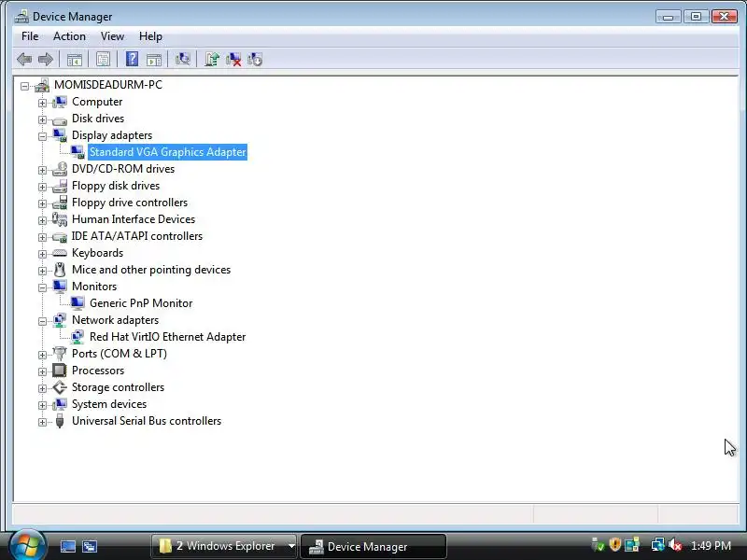Click the blue Help question mark icon
This screenshot has height=560, width=747.
click(x=132, y=59)
